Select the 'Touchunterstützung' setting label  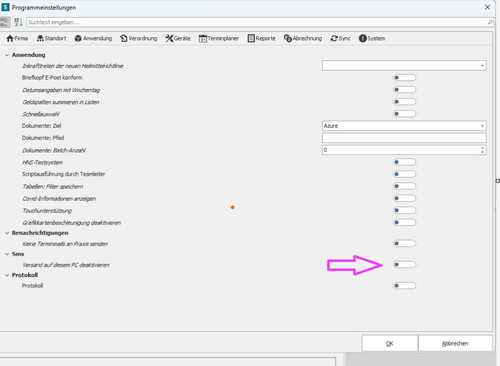click(x=47, y=211)
